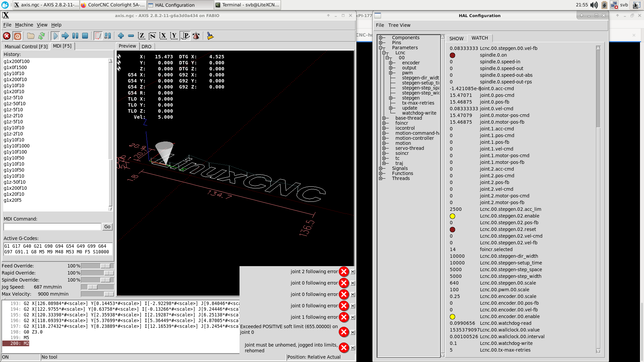Click Lcnc.00.encoder.00.enable watch indicator

(x=452, y=317)
